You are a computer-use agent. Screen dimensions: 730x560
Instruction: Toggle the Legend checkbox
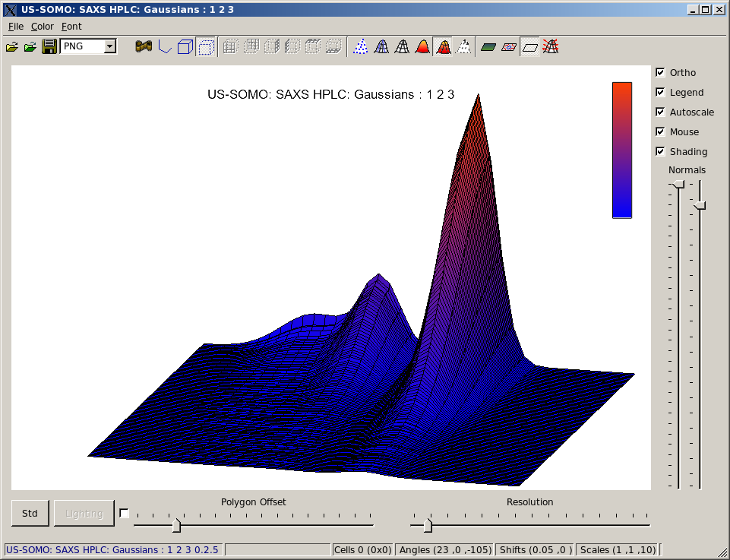click(660, 92)
